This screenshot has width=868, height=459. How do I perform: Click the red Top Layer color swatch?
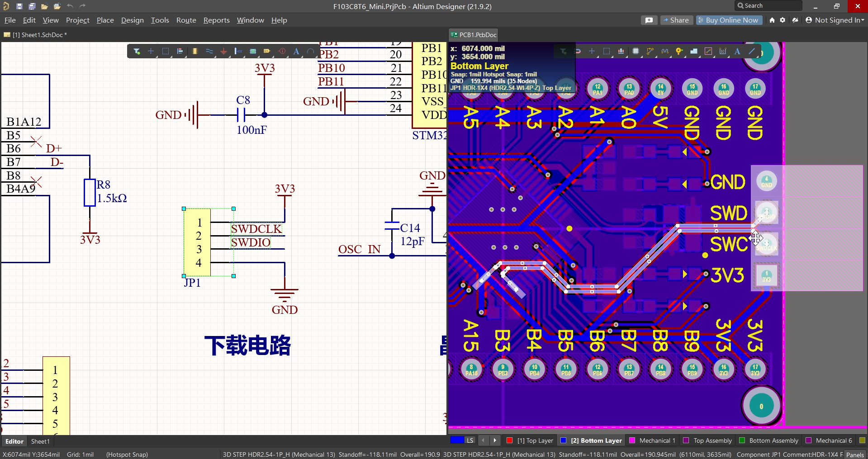[x=510, y=440]
